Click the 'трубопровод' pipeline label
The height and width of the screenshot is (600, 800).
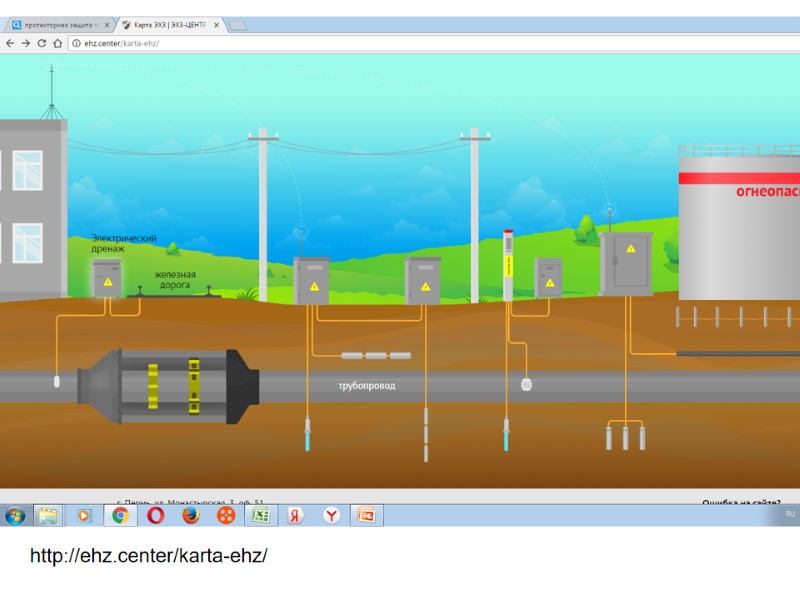pos(366,386)
